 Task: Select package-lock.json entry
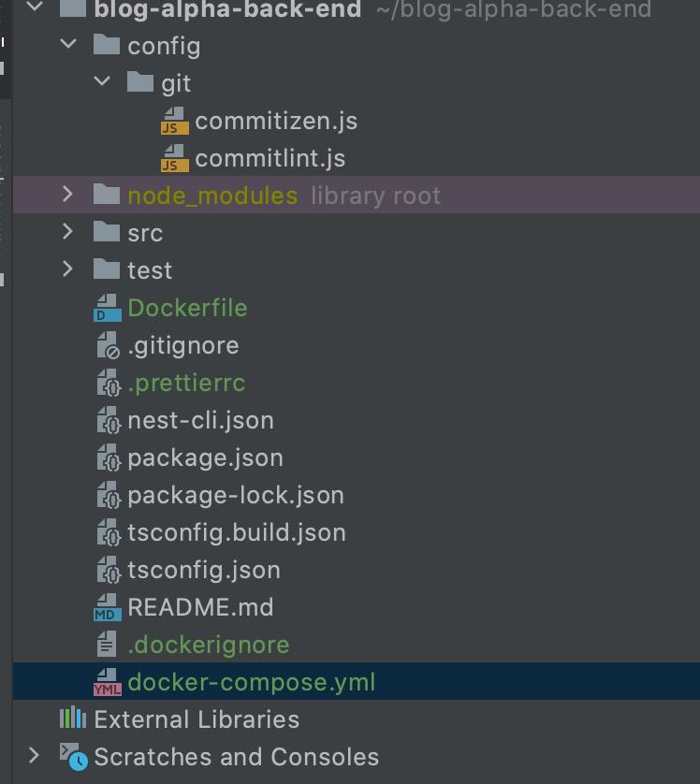[x=236, y=496]
